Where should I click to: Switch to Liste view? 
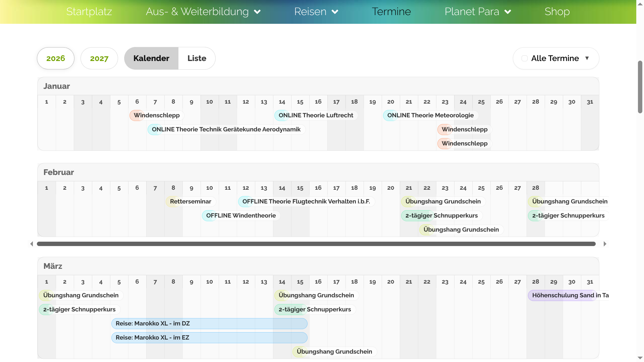click(x=197, y=58)
